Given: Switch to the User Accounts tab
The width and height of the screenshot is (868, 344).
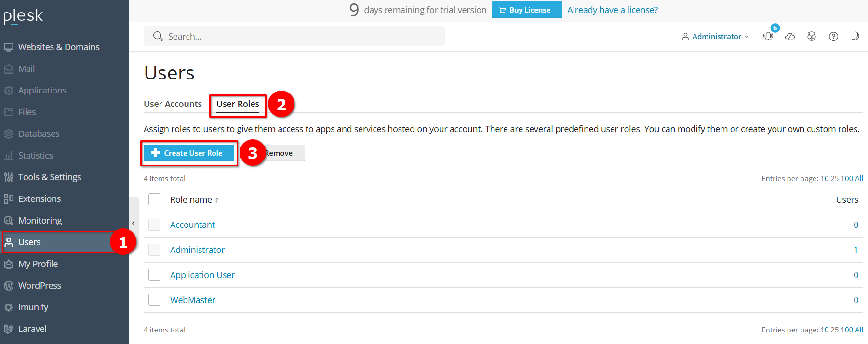Looking at the screenshot, I should tap(173, 104).
